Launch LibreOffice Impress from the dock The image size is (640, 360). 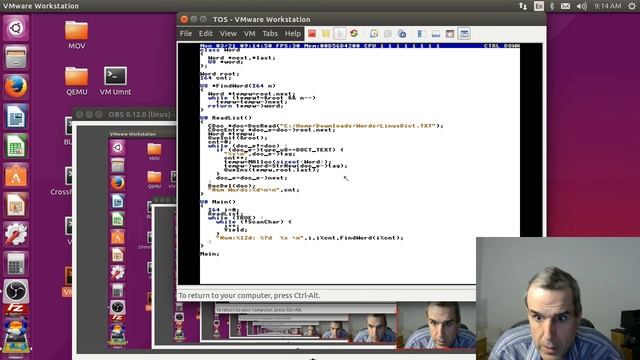click(16, 204)
